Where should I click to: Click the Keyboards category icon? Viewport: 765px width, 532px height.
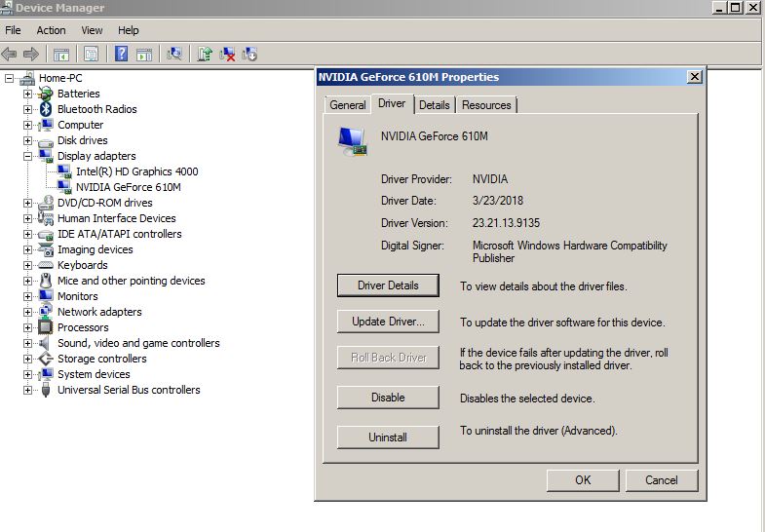click(46, 265)
